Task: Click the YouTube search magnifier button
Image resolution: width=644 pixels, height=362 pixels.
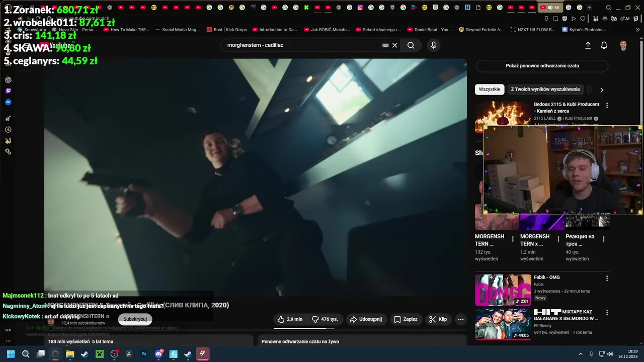Action: tap(411, 45)
